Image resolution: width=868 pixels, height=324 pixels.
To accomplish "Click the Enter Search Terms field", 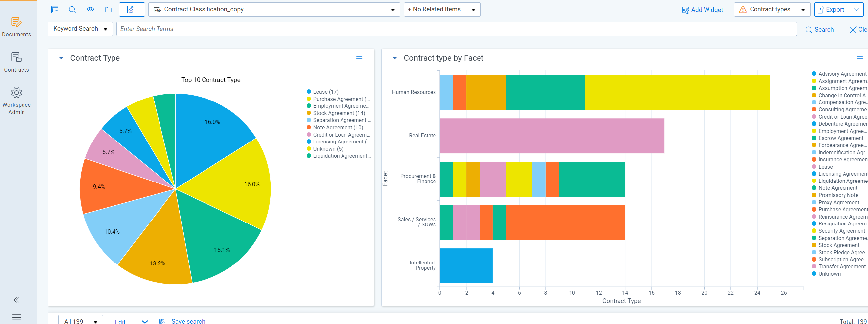I will click(x=456, y=29).
